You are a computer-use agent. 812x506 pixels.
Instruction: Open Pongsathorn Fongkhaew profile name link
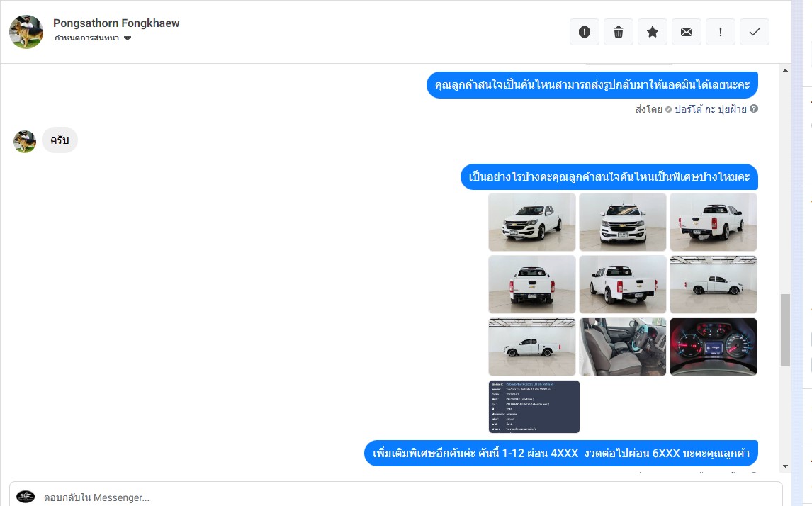pos(116,23)
